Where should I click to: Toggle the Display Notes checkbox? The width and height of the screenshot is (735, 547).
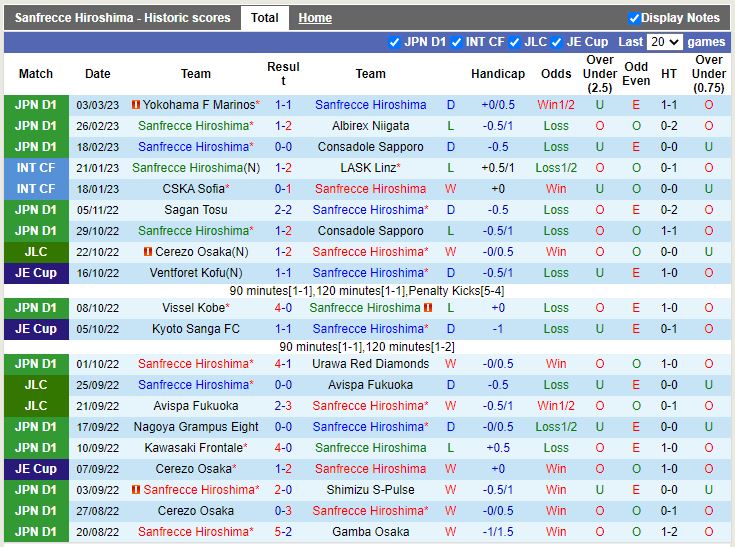click(x=634, y=18)
